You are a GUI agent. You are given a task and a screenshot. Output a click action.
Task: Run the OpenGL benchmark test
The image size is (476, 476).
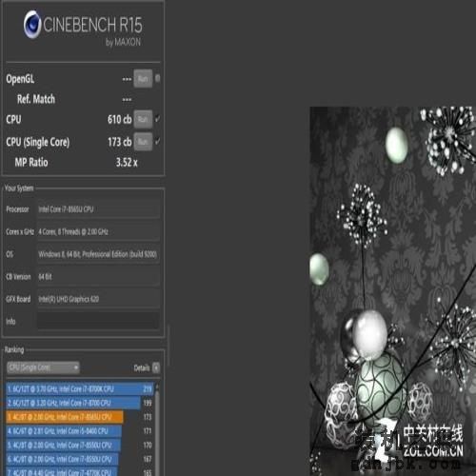coord(143,78)
